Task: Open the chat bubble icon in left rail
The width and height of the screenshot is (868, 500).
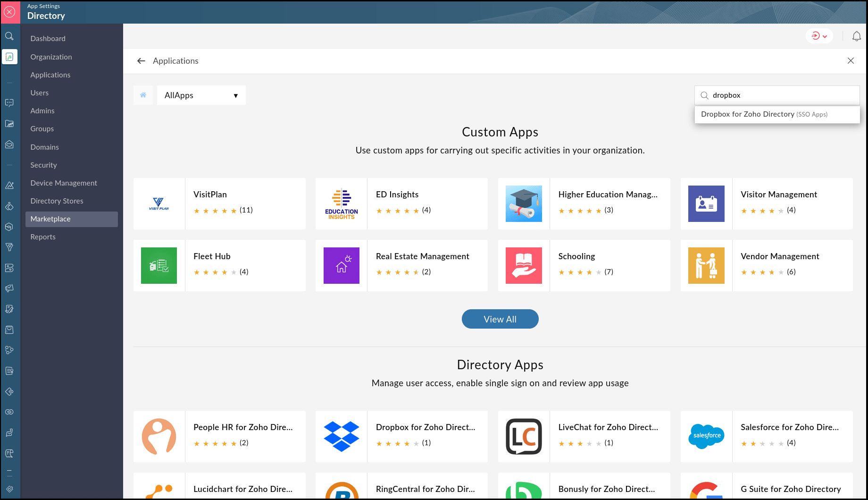Action: (9, 103)
